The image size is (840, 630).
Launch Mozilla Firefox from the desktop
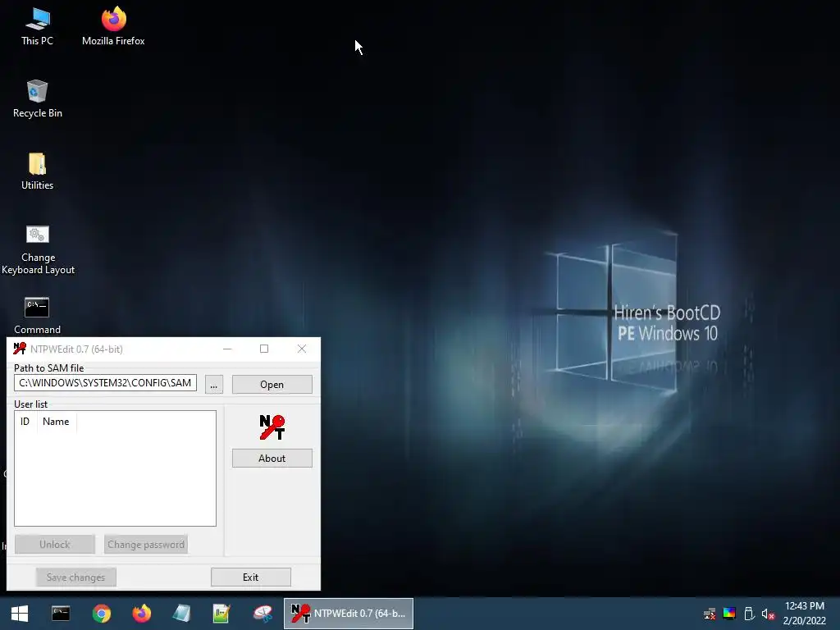coord(113,27)
